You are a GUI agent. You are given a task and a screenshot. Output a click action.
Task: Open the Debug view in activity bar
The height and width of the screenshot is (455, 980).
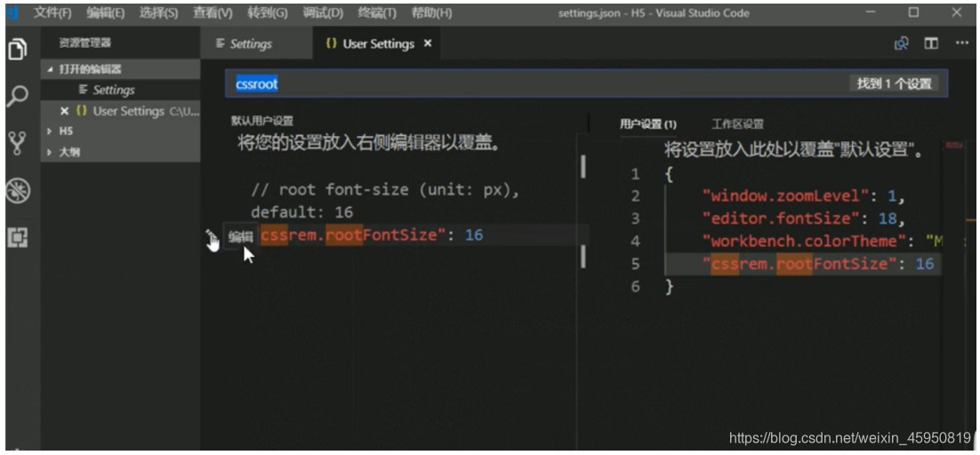[18, 190]
